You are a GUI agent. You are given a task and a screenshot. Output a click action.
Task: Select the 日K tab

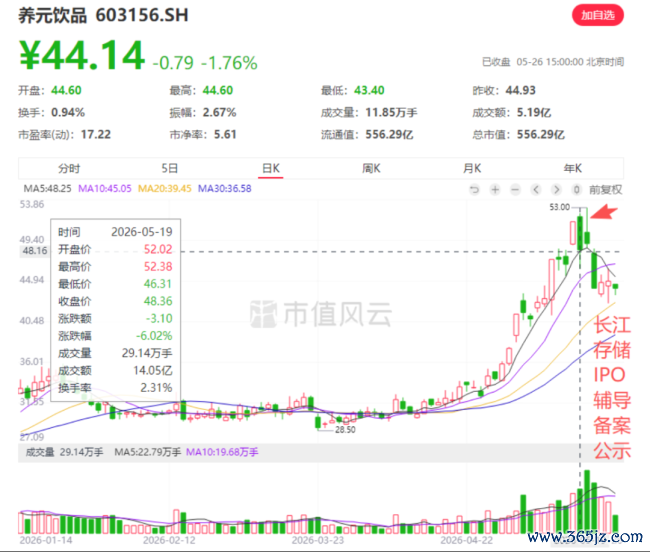coord(271,168)
